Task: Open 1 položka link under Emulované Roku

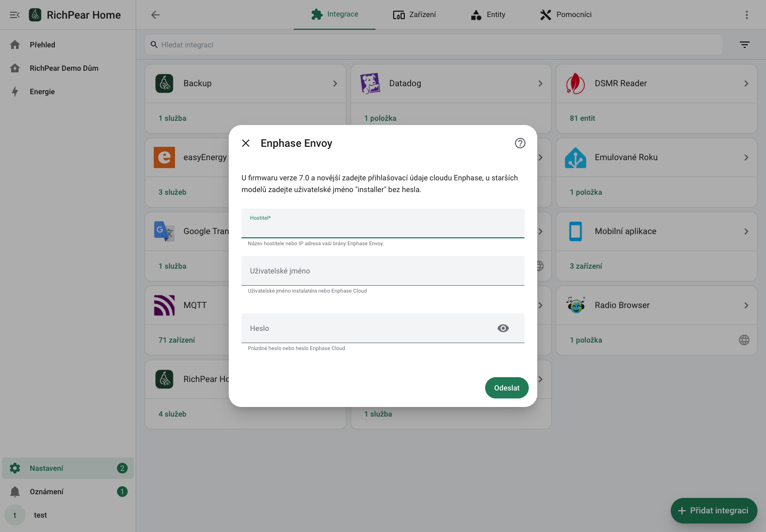Action: (586, 192)
